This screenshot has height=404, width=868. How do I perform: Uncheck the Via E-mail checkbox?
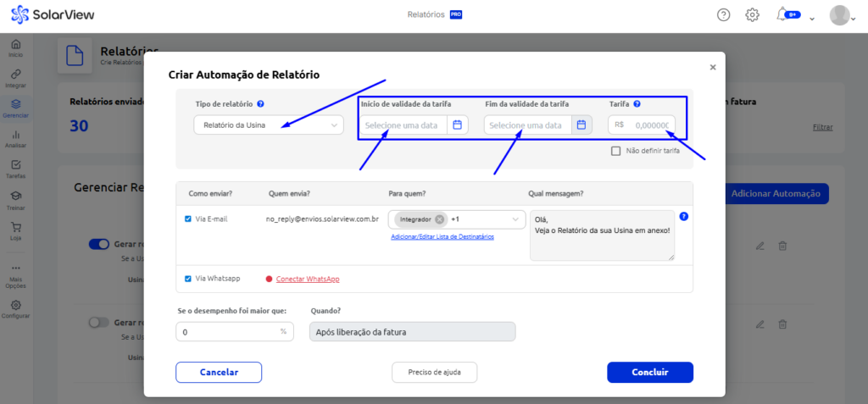click(188, 219)
